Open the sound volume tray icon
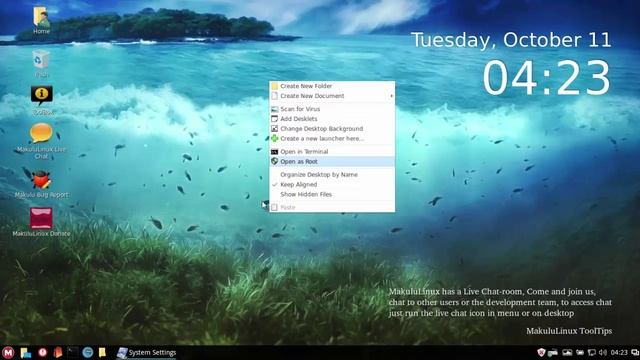The height and width of the screenshot is (360, 640). coord(603,352)
